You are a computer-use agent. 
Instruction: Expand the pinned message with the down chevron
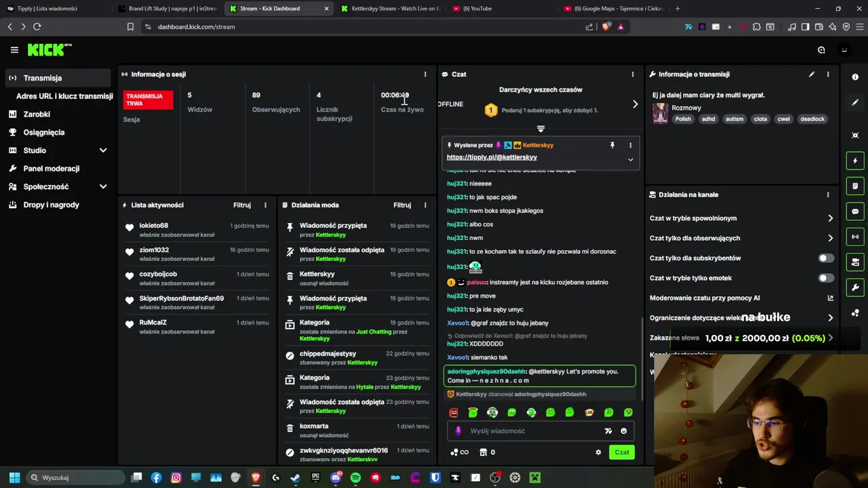pyautogui.click(x=630, y=159)
